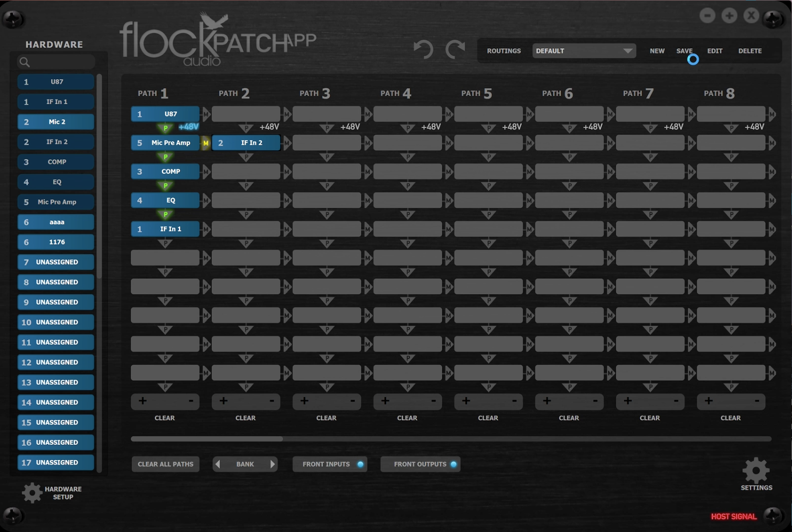Select COMP in hardware list
Viewport: 792px width, 532px height.
(x=56, y=162)
